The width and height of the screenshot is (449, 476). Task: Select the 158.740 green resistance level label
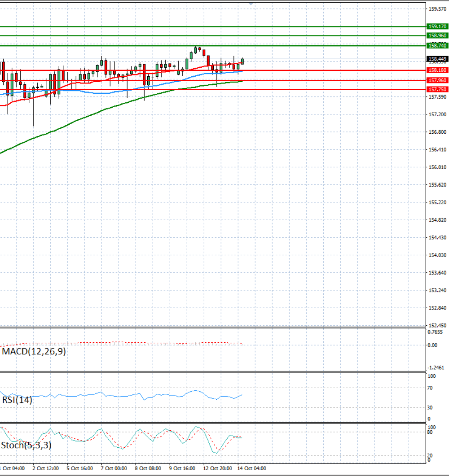[437, 45]
